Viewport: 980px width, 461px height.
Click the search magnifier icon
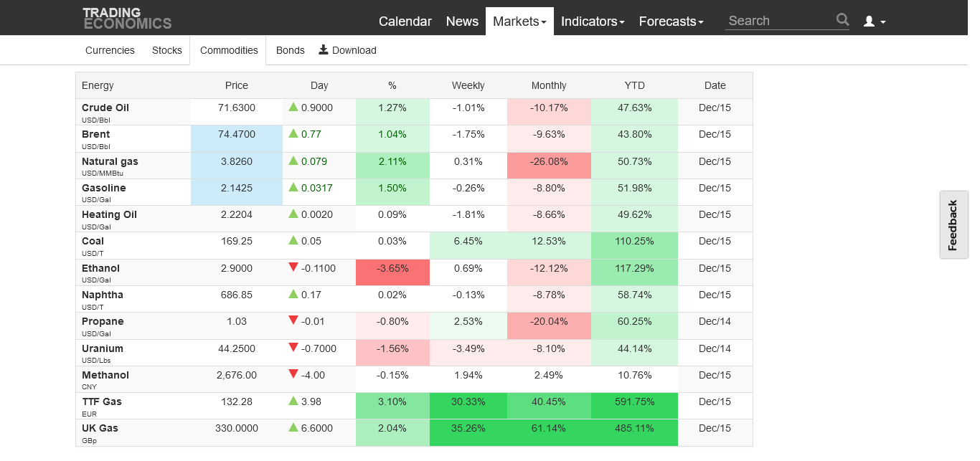[x=842, y=20]
